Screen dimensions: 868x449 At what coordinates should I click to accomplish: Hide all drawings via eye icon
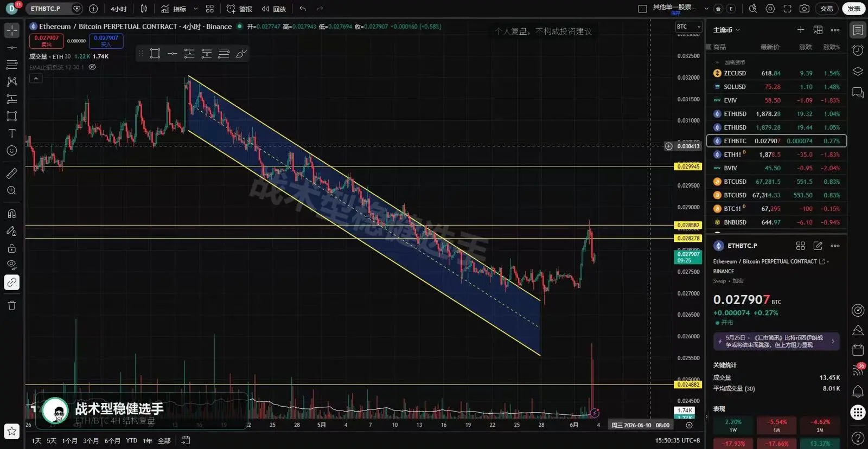11,265
